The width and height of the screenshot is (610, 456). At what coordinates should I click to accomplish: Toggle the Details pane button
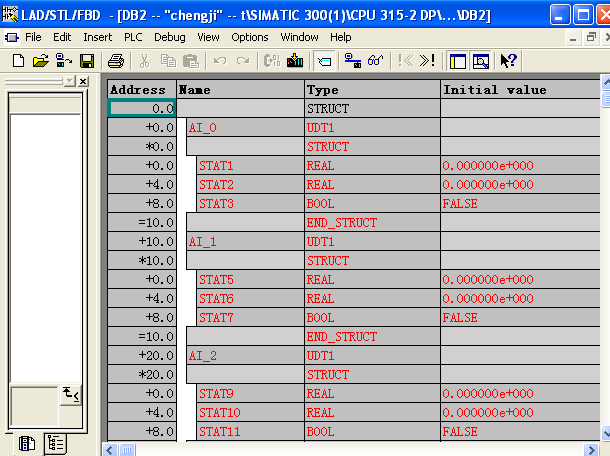[481, 61]
